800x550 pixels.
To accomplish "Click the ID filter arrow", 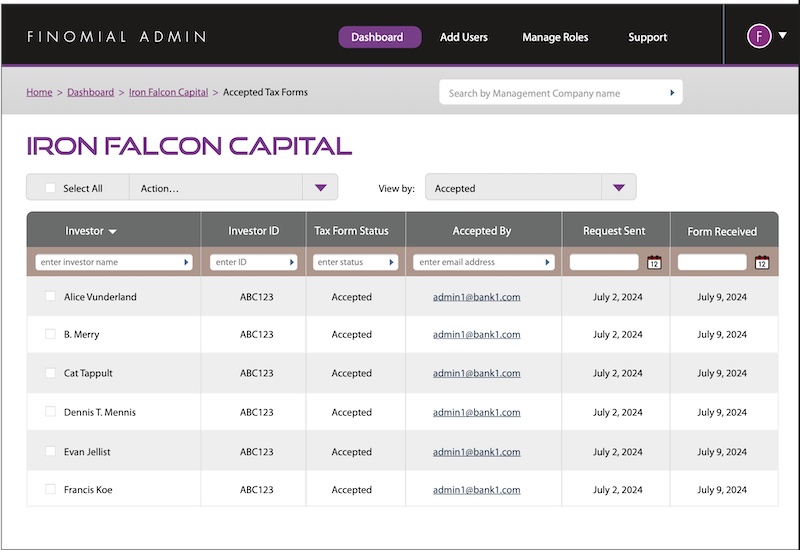I will [292, 262].
